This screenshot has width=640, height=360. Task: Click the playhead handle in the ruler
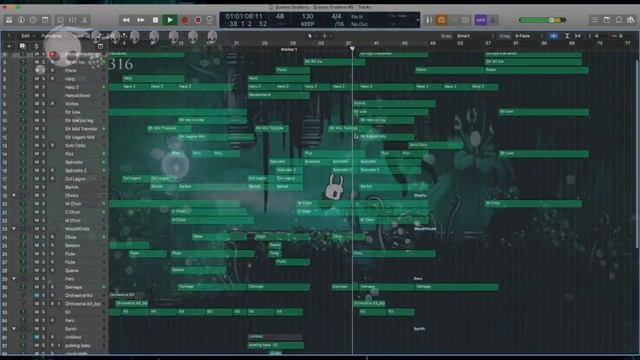[352, 49]
